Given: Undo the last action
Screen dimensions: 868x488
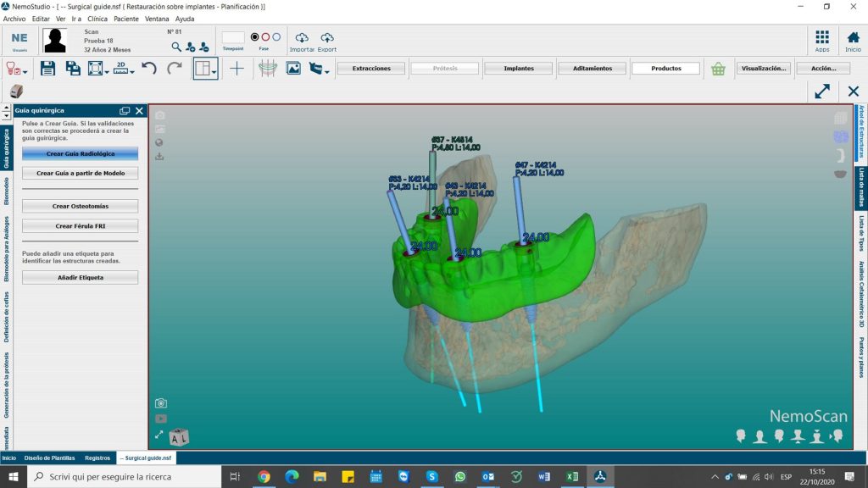Looking at the screenshot, I should coord(149,68).
